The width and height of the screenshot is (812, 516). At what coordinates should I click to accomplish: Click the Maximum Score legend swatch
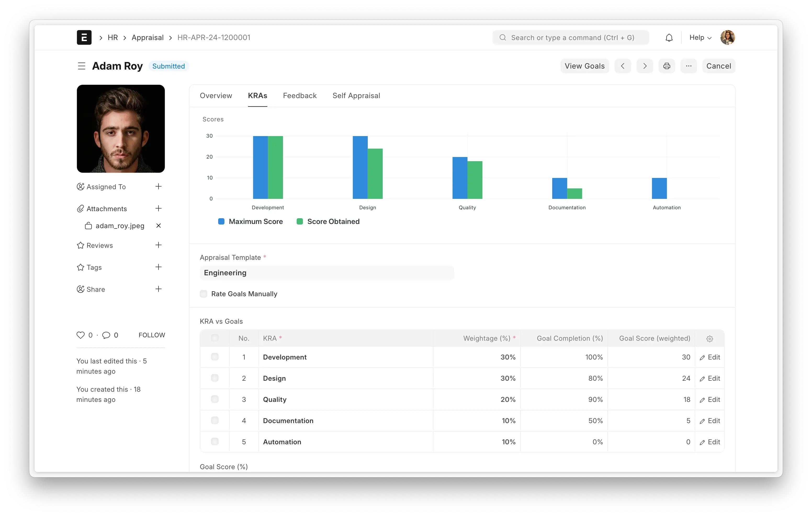click(x=221, y=222)
